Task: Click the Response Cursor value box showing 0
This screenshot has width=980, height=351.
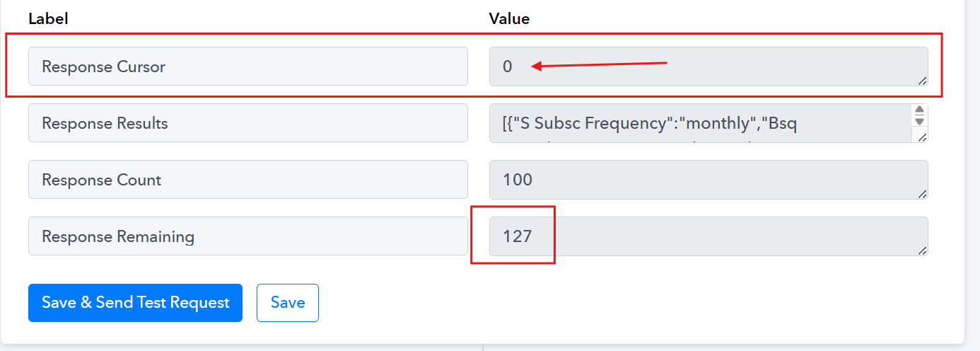Action: tap(708, 67)
